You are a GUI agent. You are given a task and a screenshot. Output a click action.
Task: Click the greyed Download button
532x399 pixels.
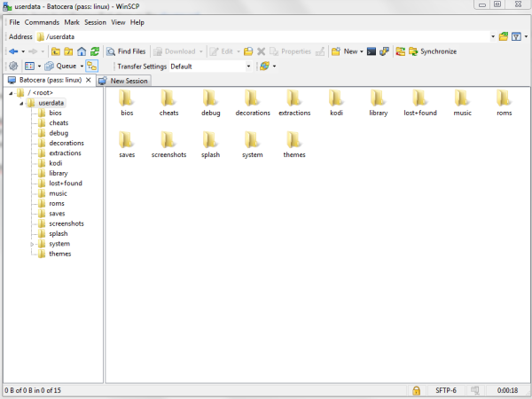[x=175, y=51]
